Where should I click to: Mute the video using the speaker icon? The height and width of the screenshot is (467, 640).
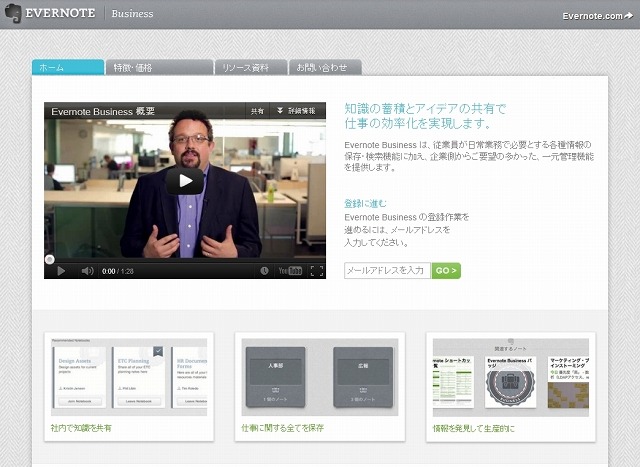pos(87,271)
